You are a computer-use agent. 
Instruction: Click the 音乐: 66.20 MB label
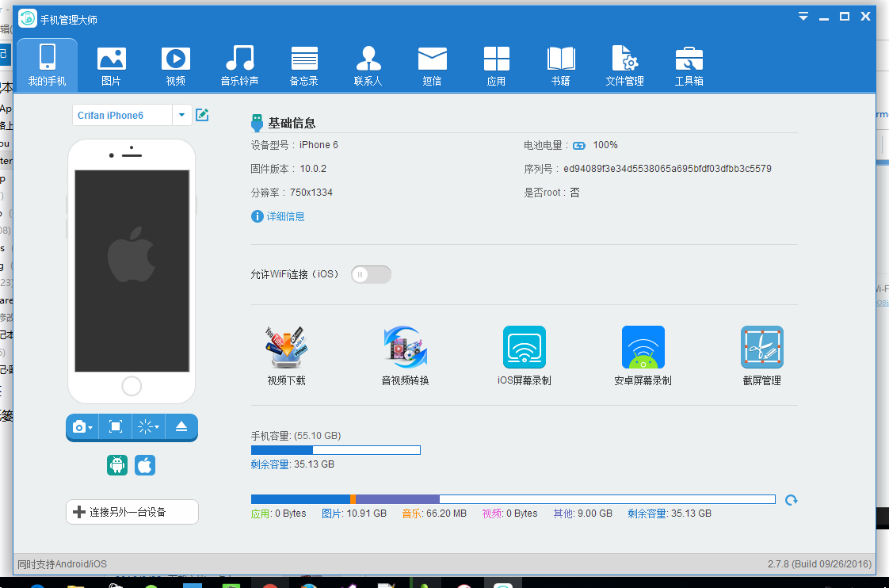[x=434, y=514]
